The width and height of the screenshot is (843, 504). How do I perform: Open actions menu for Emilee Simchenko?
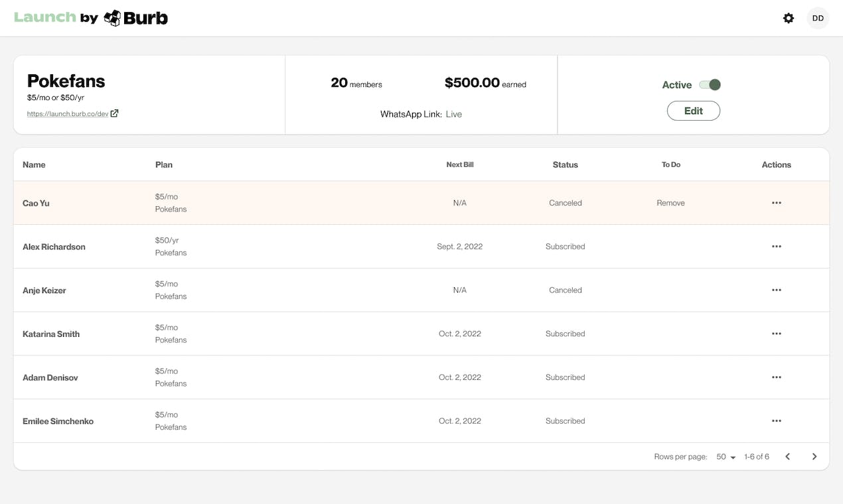pos(777,421)
